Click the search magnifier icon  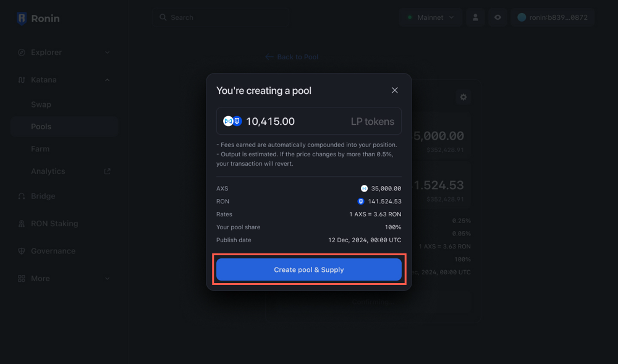[x=162, y=17]
